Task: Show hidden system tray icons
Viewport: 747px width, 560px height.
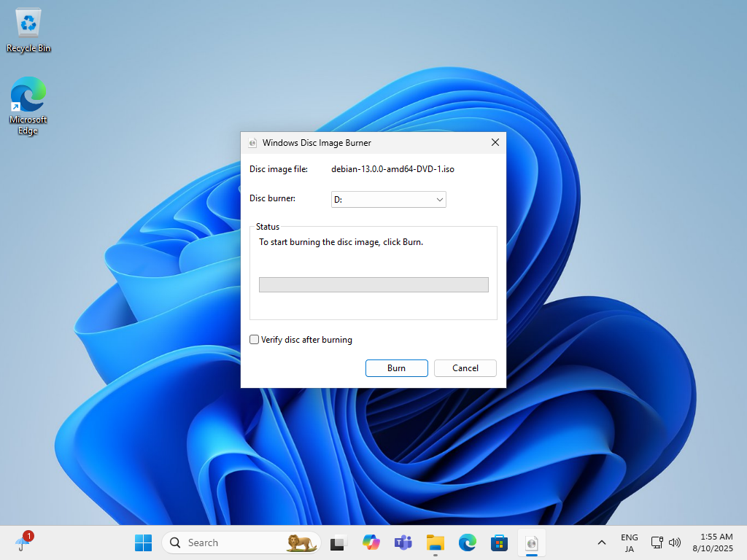Action: tap(602, 542)
